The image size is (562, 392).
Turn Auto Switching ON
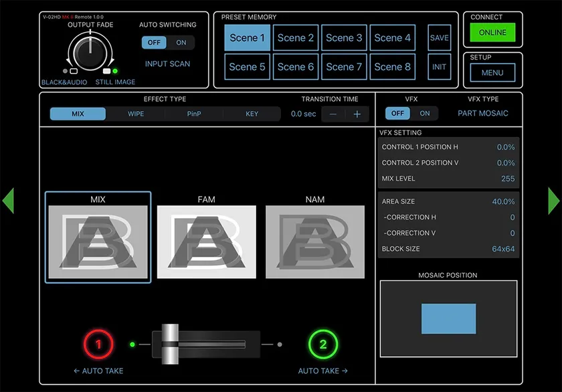[x=181, y=43]
